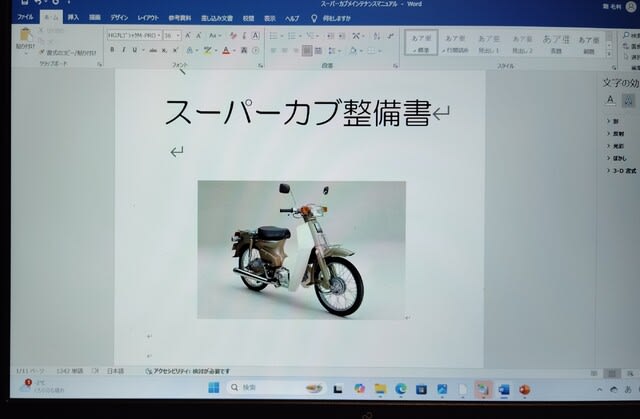Open the bullets list dropdown
Screen dimensions: 640x419
point(282,36)
